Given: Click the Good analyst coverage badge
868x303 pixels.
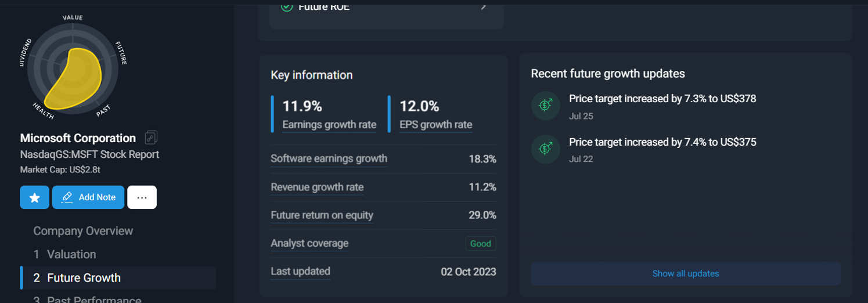Looking at the screenshot, I should (x=481, y=244).
